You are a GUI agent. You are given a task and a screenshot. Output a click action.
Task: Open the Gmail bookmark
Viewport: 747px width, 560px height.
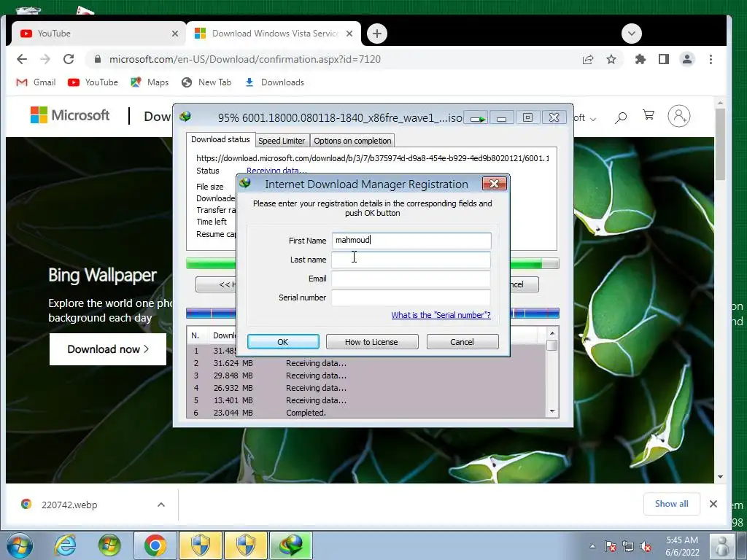pos(36,82)
